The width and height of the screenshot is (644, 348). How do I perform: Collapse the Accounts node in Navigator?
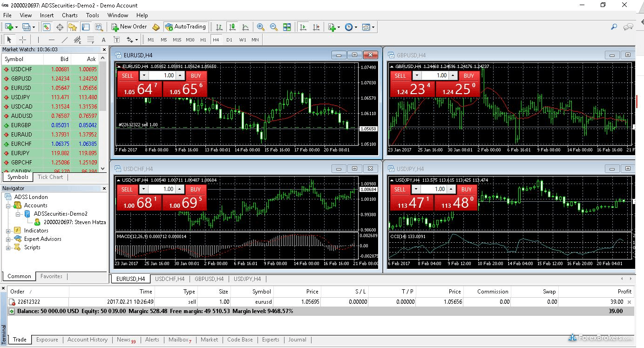[x=8, y=205]
